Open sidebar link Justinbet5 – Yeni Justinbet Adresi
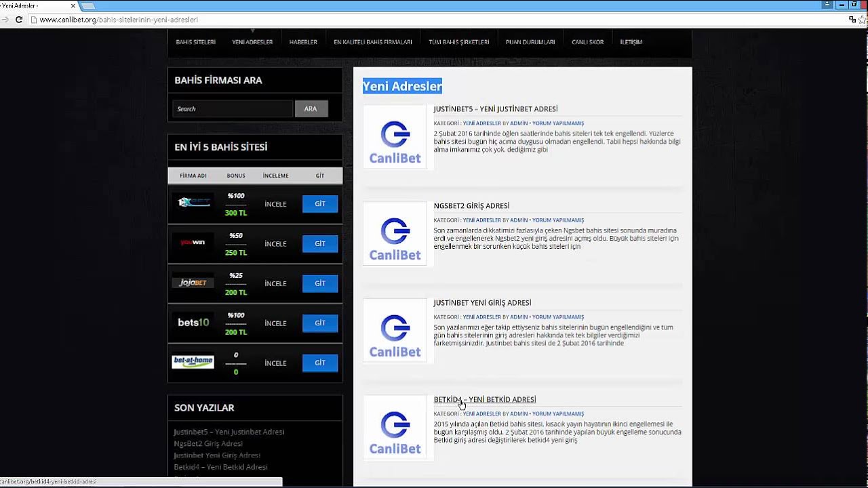The image size is (868, 488). coord(229,432)
